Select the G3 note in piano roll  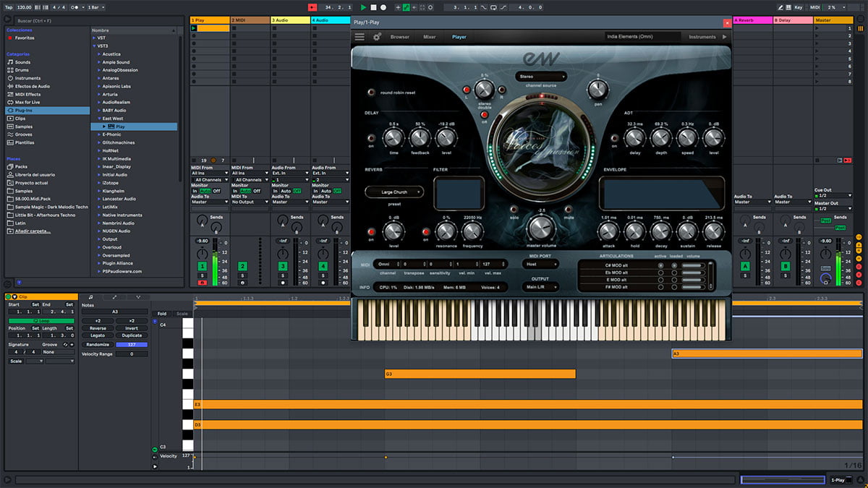(x=480, y=374)
